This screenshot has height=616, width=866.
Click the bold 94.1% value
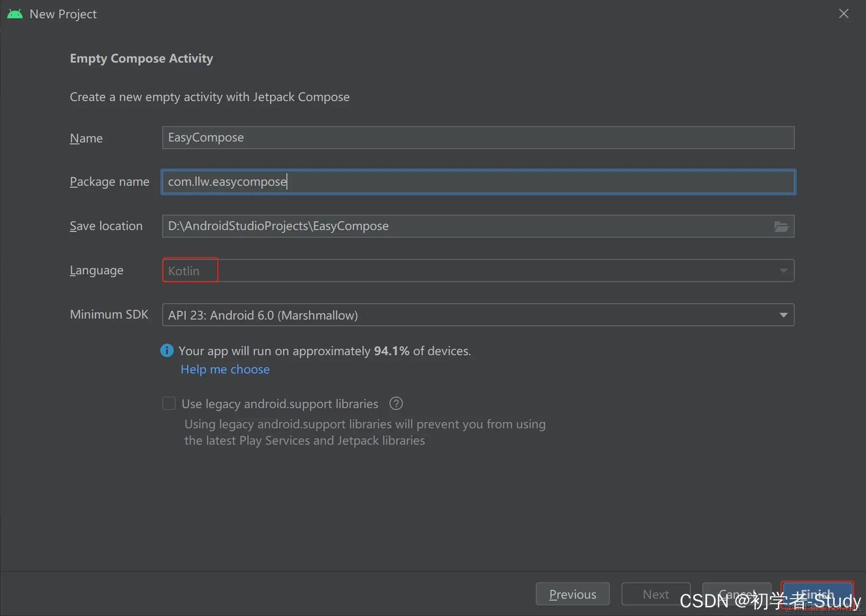click(391, 351)
